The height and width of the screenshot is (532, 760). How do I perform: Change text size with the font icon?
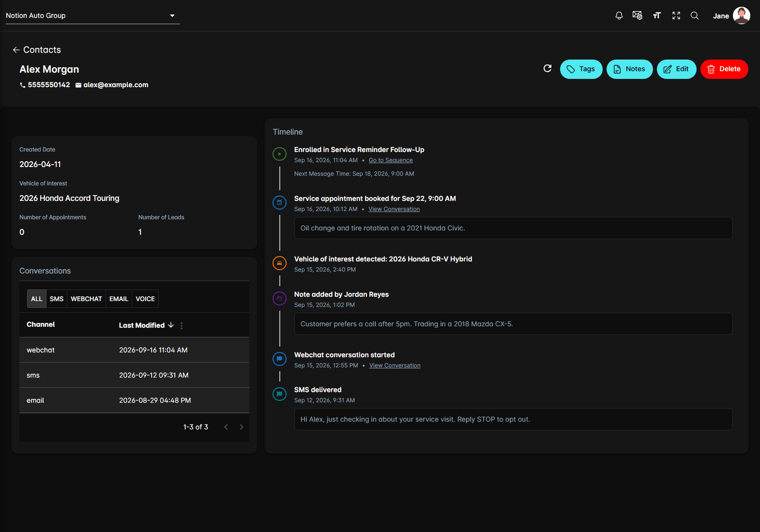click(657, 15)
